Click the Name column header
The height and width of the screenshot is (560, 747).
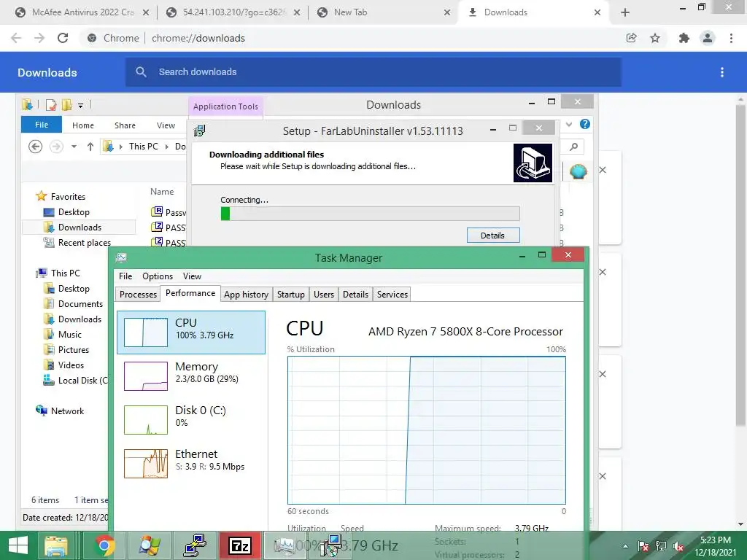click(x=162, y=192)
